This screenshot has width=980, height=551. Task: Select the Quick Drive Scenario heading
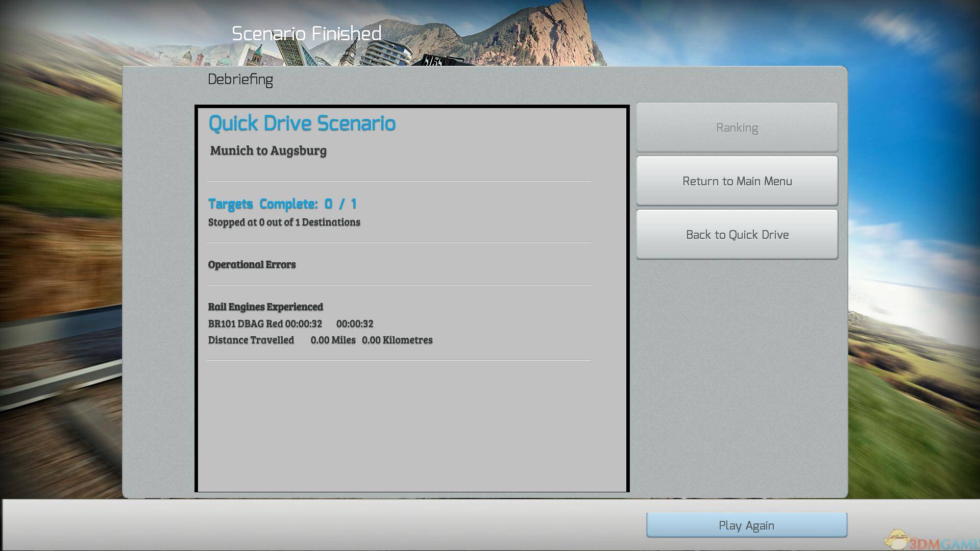click(302, 123)
